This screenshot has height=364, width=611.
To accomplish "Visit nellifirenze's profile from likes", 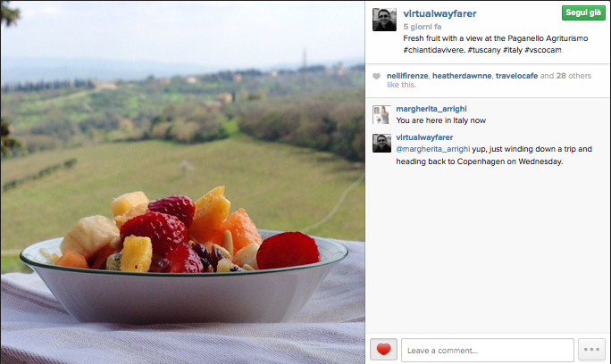I will [407, 76].
